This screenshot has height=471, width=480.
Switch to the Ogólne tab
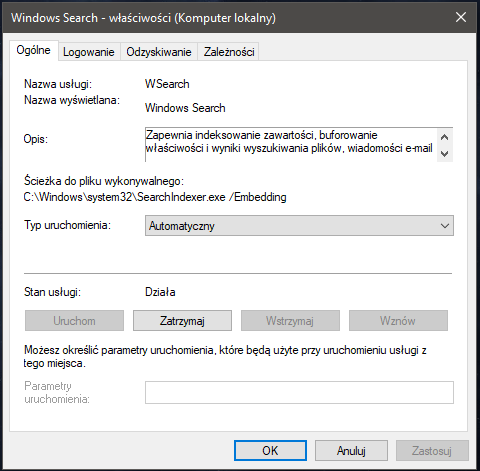(34, 50)
